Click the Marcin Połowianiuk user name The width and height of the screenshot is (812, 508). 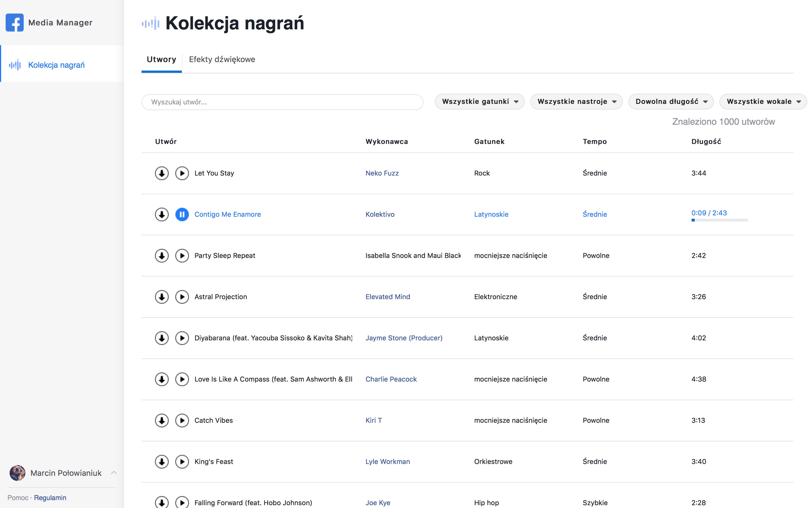pyautogui.click(x=66, y=473)
